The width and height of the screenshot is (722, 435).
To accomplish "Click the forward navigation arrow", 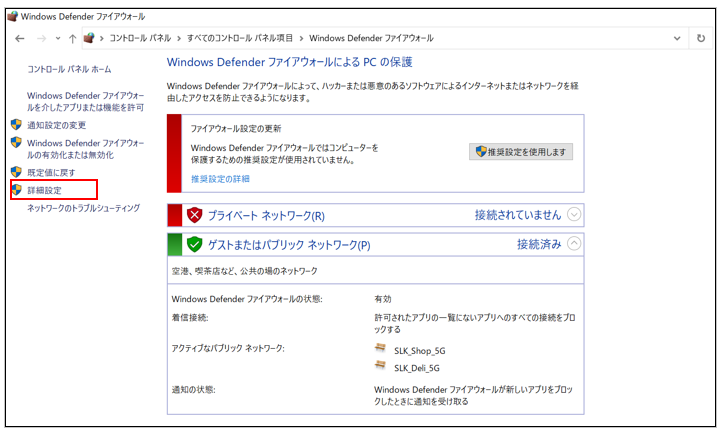I will click(41, 39).
